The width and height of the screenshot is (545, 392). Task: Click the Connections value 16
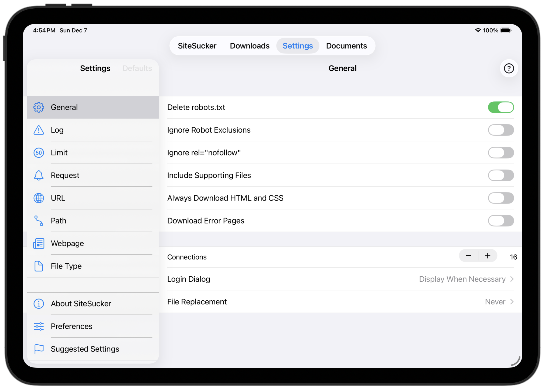(513, 257)
